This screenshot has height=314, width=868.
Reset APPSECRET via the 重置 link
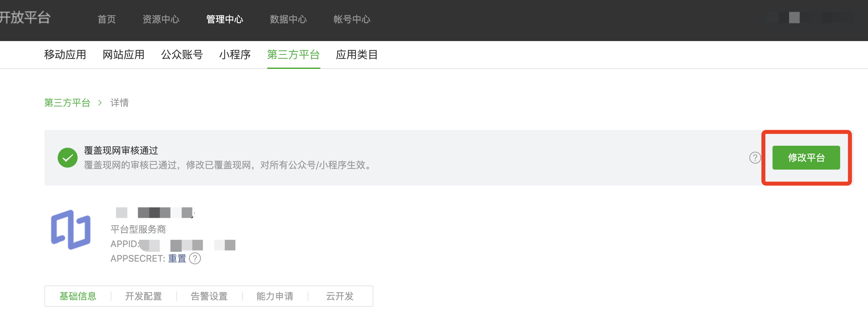(x=177, y=258)
